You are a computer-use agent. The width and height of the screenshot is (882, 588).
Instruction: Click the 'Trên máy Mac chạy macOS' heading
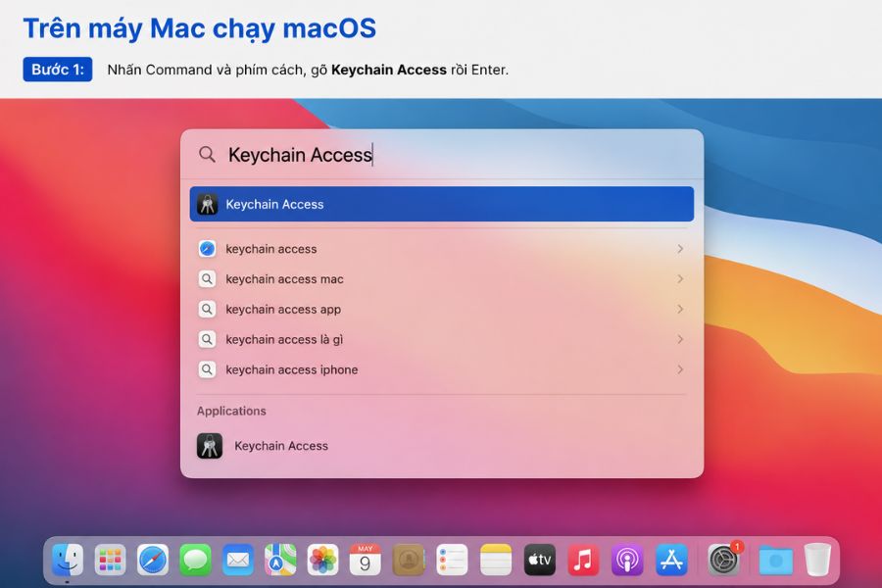tap(200, 28)
